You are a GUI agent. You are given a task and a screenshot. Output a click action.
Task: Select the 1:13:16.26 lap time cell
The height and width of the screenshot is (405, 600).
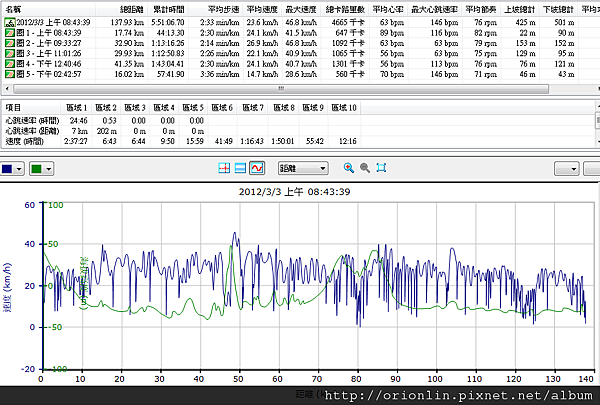click(168, 43)
